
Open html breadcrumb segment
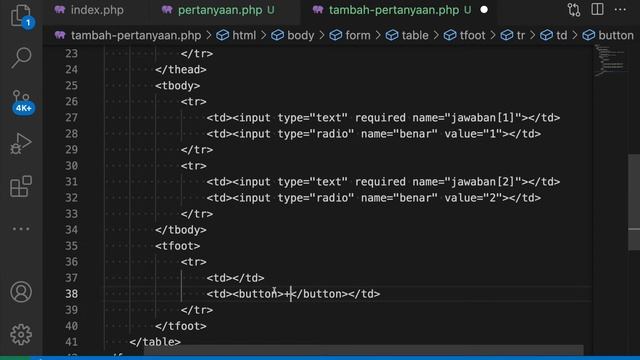point(244,36)
